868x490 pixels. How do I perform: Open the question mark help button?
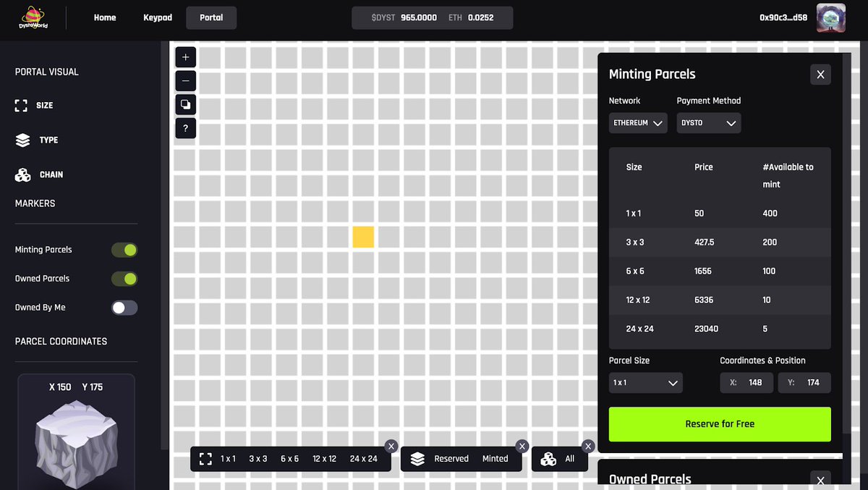pos(186,128)
